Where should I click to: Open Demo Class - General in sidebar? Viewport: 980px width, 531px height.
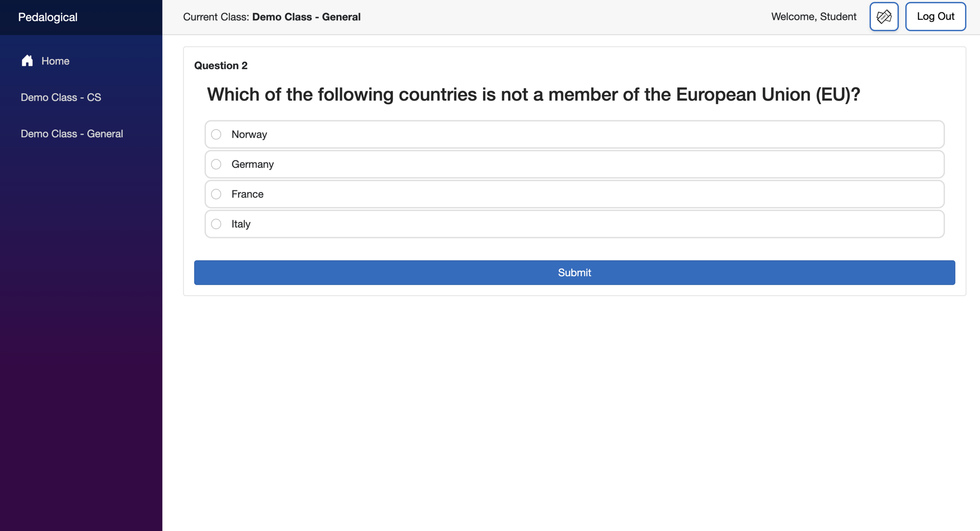tap(72, 134)
